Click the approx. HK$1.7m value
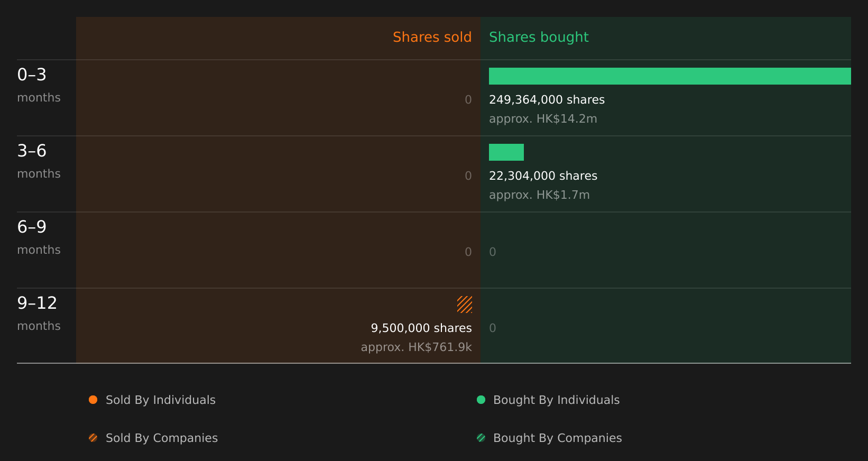This screenshot has height=461, width=868. tap(539, 195)
